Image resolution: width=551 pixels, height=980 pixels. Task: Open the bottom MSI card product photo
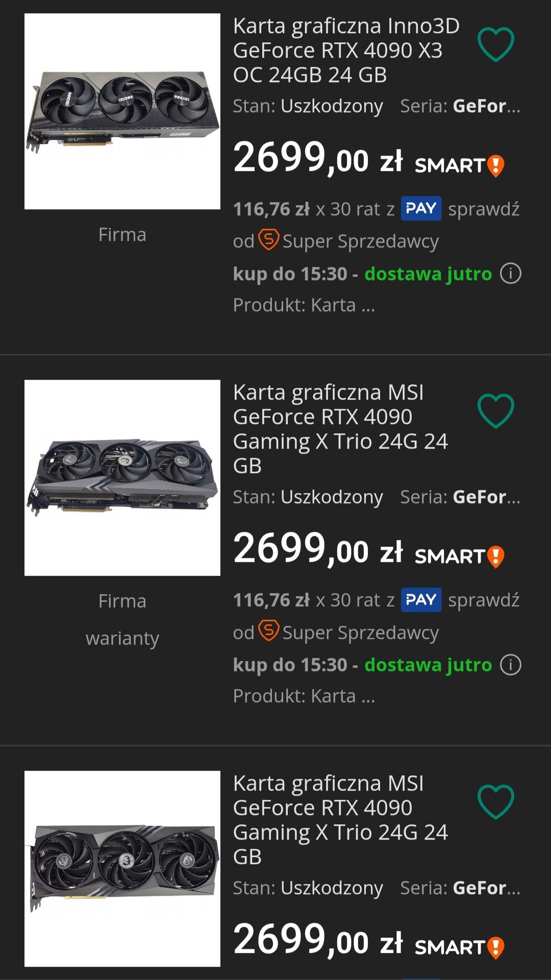[x=122, y=869]
